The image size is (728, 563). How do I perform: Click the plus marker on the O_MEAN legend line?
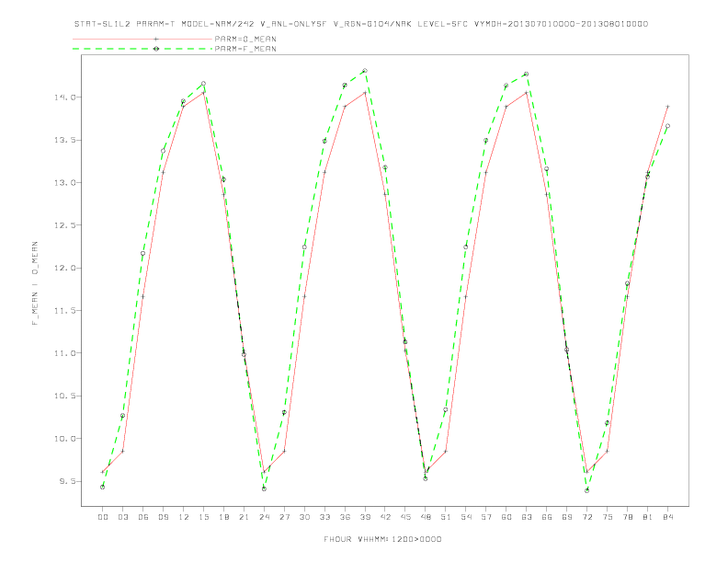tap(156, 39)
